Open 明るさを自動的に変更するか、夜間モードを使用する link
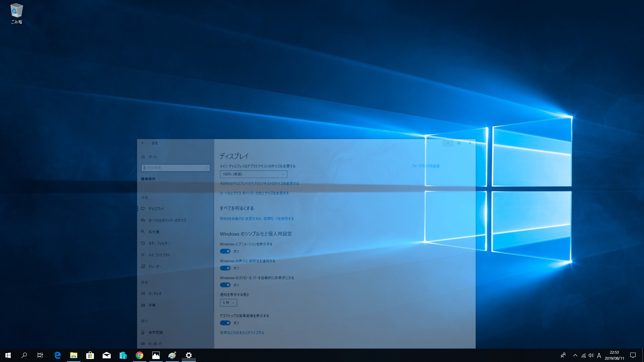 pyautogui.click(x=257, y=219)
